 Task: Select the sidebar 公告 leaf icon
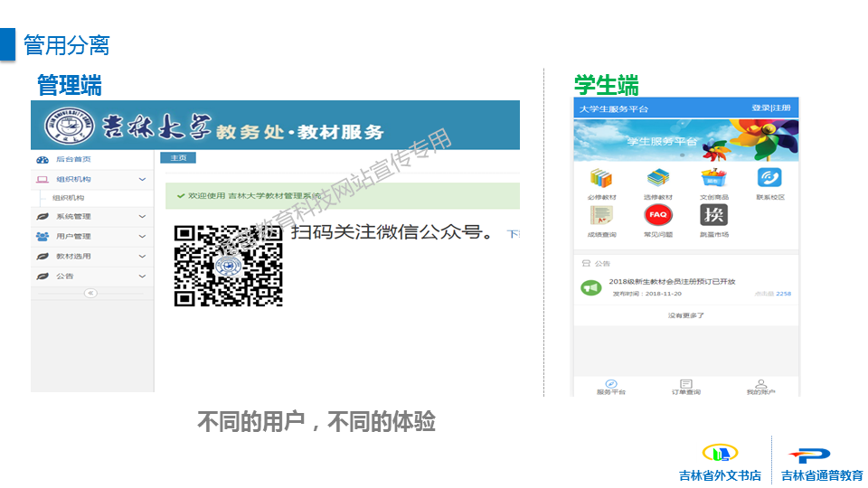tap(42, 277)
